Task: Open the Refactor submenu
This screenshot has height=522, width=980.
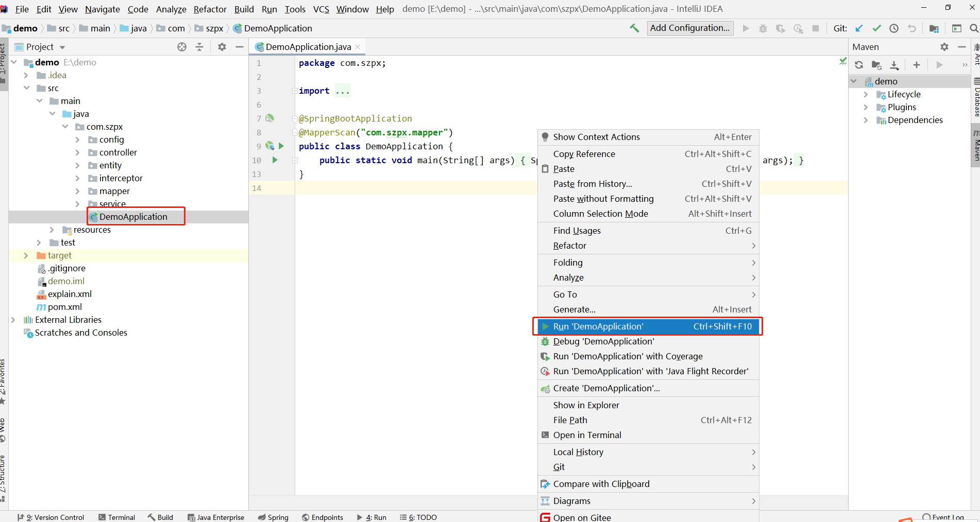Action: (648, 246)
